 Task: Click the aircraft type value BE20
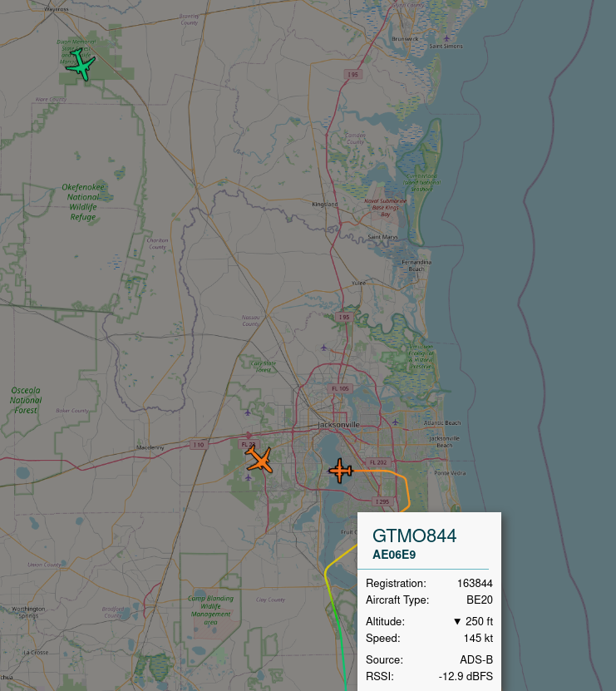[x=480, y=600]
